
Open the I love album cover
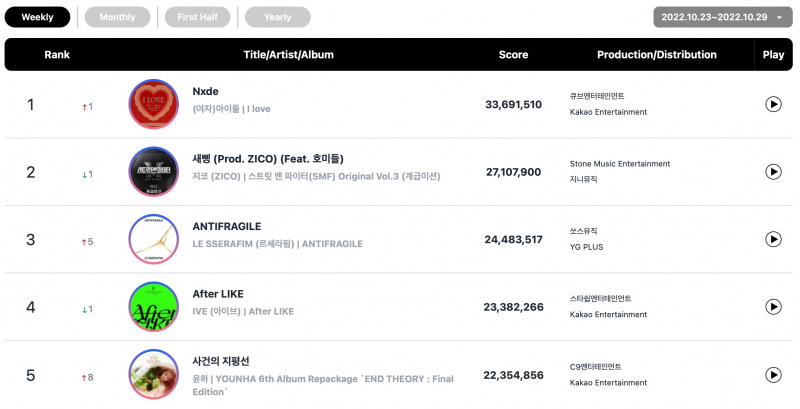(x=154, y=104)
